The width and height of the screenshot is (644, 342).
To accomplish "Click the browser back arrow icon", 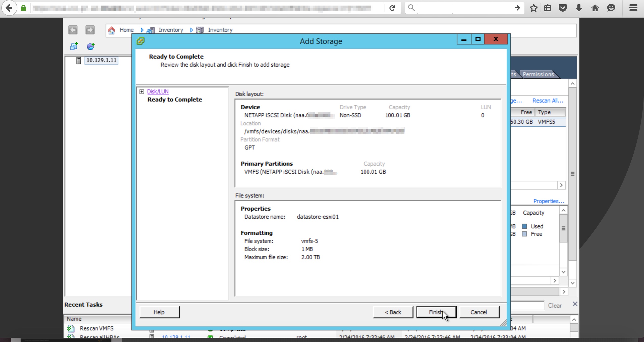I will pyautogui.click(x=9, y=8).
